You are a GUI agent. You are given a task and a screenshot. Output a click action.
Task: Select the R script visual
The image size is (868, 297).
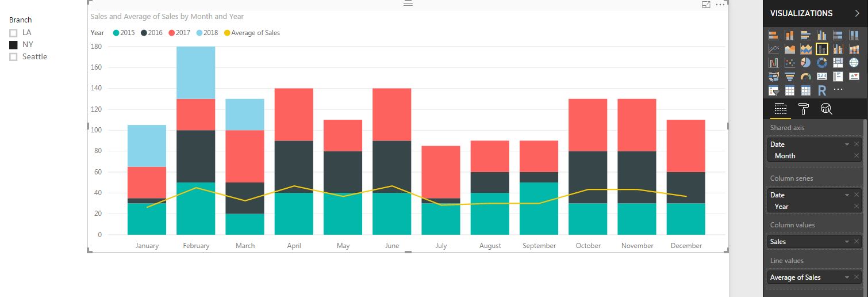click(x=822, y=90)
